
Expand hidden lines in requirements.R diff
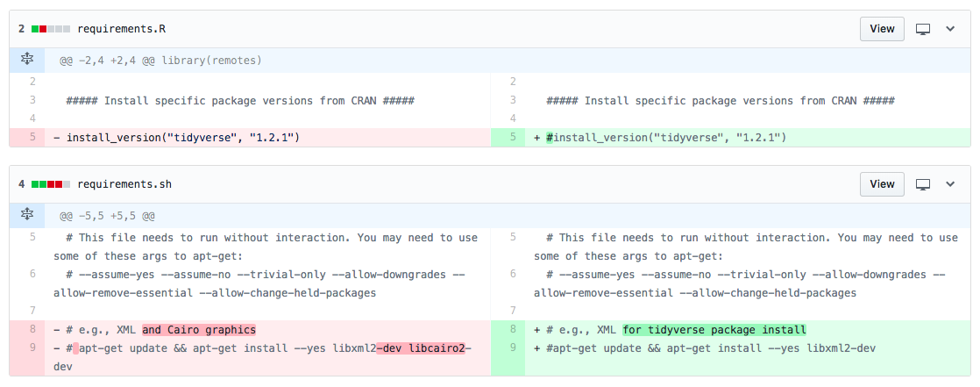pos(27,60)
